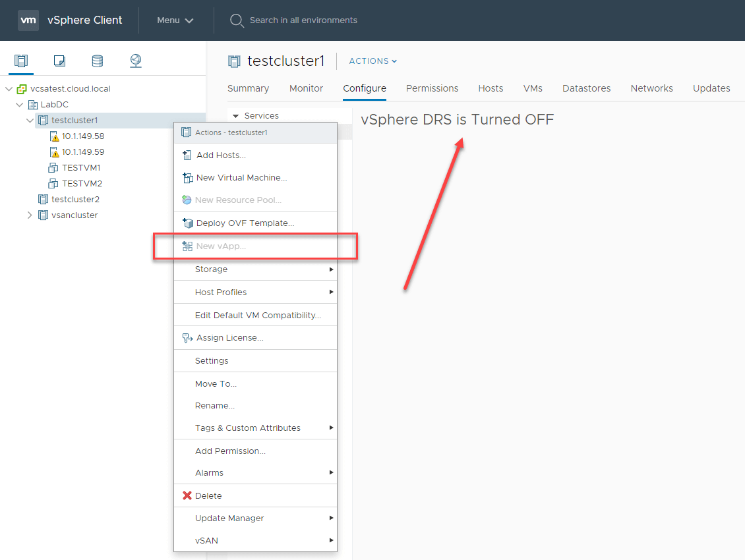The image size is (745, 560).
Task: Click the Assign License key icon
Action: click(187, 338)
